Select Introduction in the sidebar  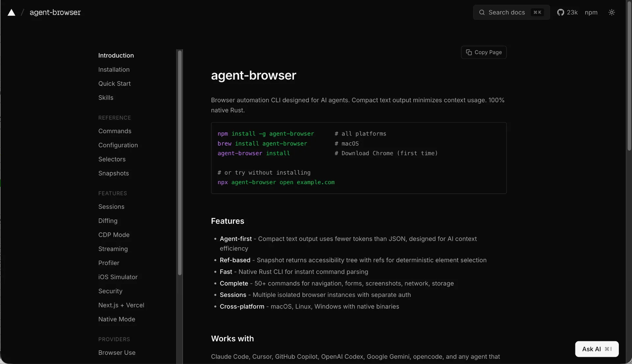tap(116, 55)
